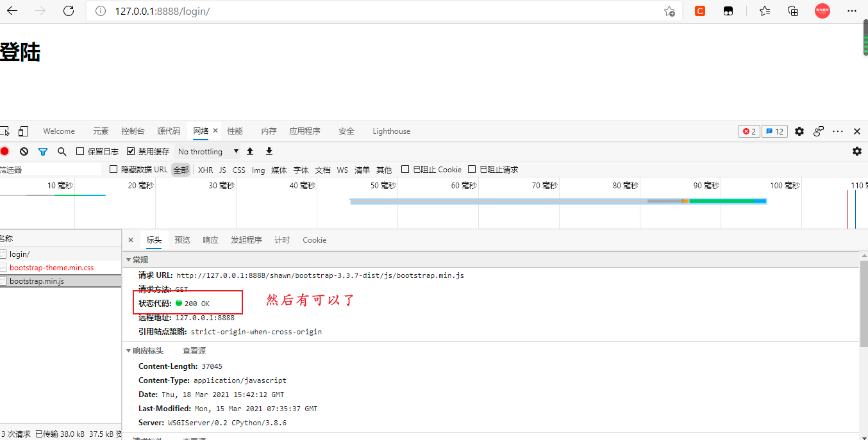Show the 计时 tab of request

point(282,240)
